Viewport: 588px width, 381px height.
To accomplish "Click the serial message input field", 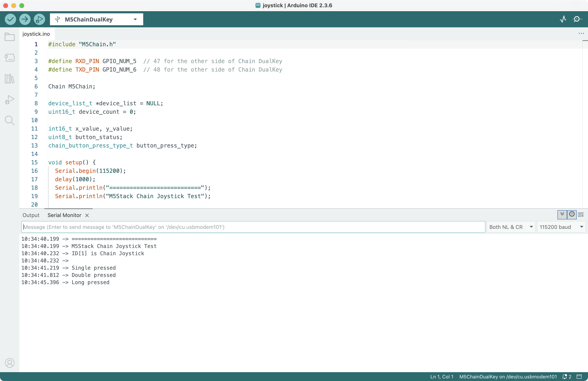I will [253, 227].
